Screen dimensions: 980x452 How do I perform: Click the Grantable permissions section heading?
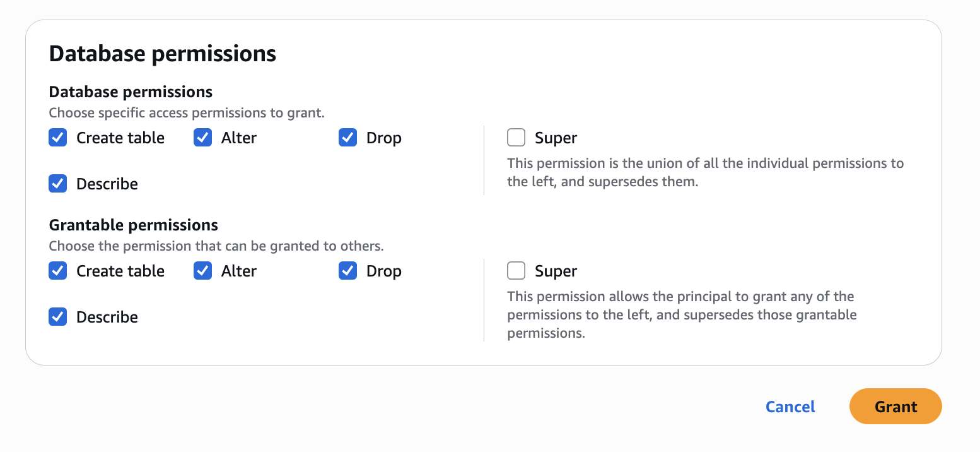134,225
